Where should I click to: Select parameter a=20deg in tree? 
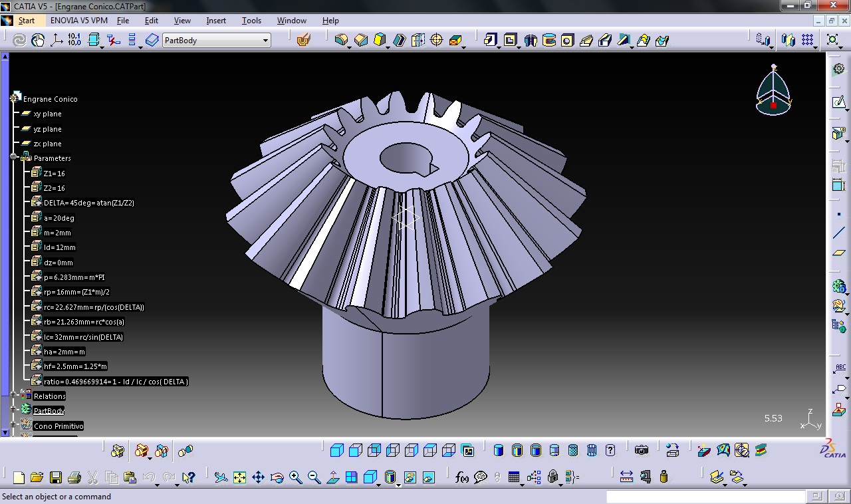(x=59, y=218)
